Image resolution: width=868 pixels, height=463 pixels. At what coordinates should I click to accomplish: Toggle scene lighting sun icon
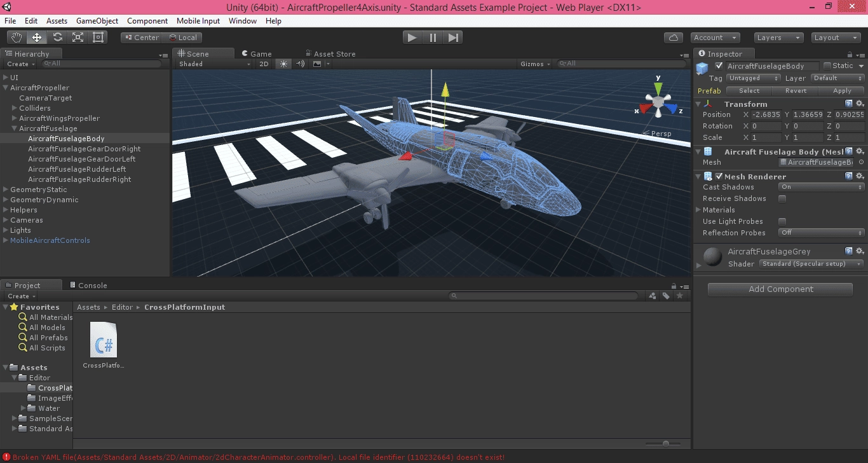tap(283, 64)
